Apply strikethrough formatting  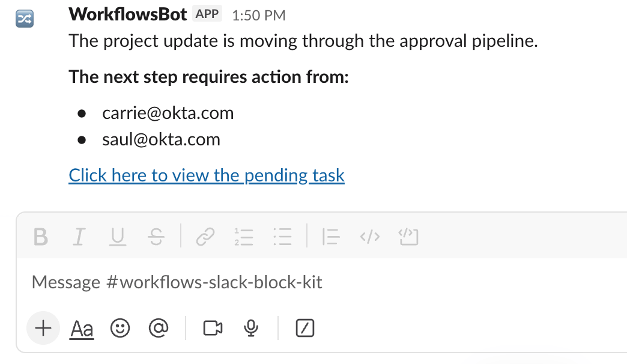pyautogui.click(x=156, y=237)
